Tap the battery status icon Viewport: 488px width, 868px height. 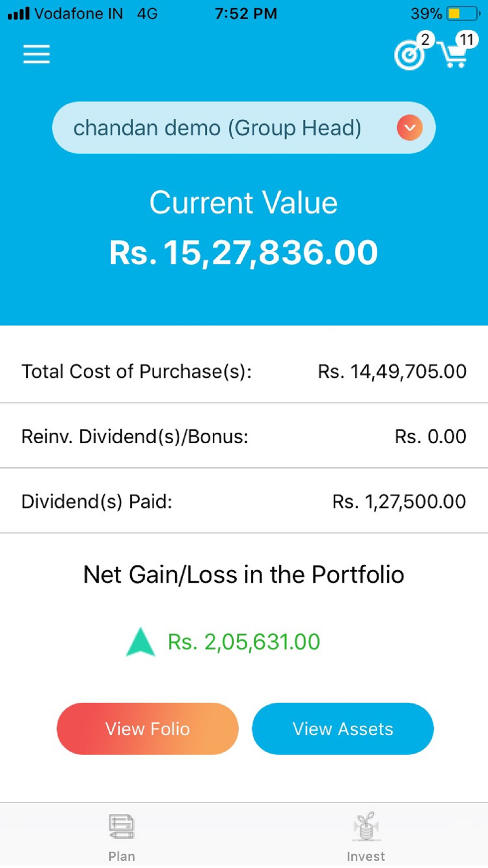[462, 14]
